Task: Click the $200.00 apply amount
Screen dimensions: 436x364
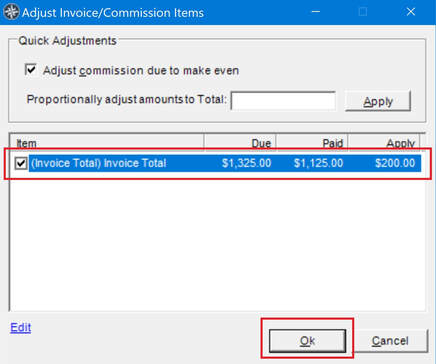Action: click(395, 163)
